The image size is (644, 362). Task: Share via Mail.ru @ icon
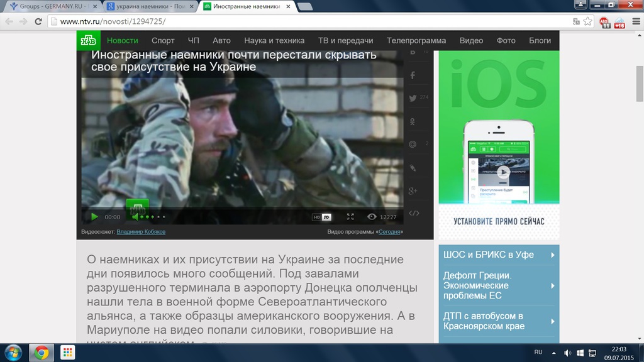413,144
